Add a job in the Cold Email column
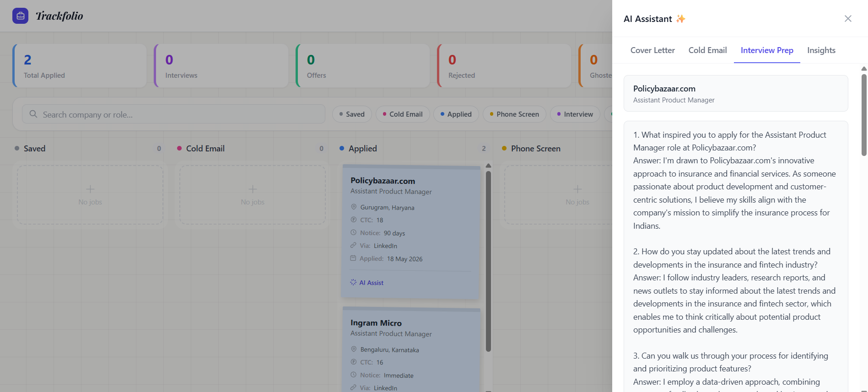The height and width of the screenshot is (392, 868). point(253,195)
